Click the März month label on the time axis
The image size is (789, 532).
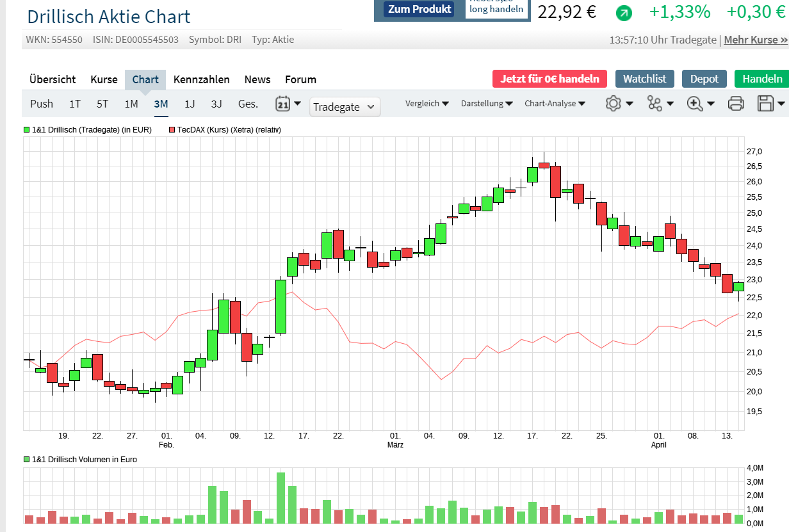(395, 444)
